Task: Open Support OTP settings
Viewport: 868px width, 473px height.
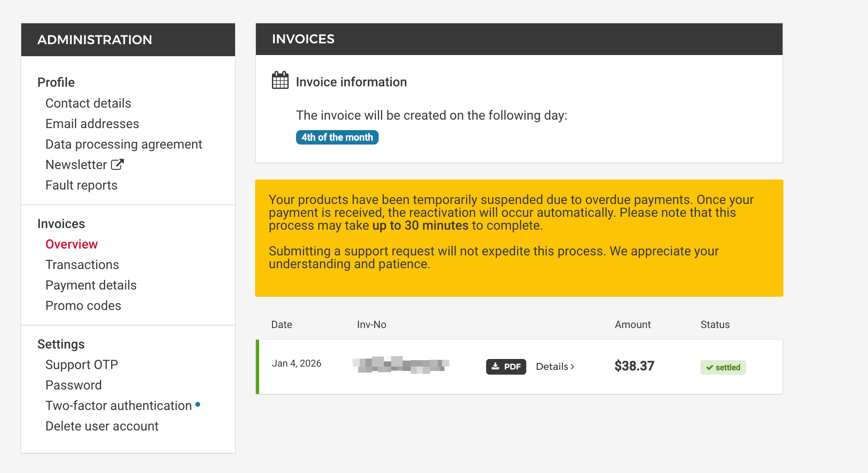Action: click(x=81, y=365)
